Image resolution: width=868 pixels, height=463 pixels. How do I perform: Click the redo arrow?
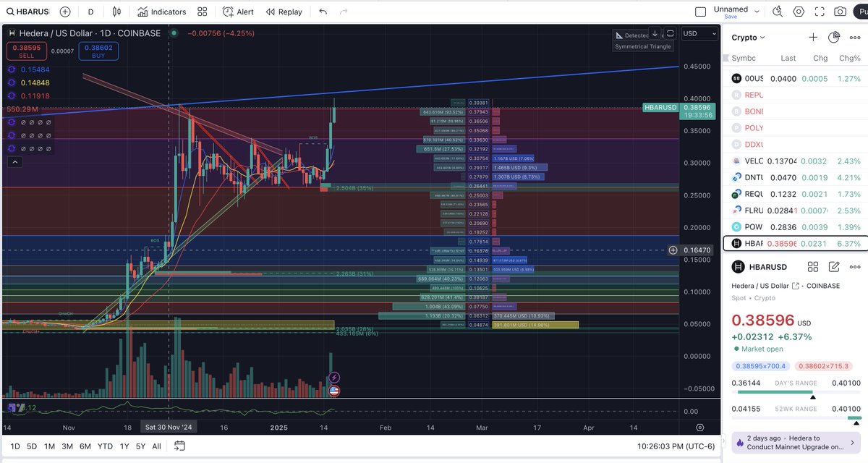(344, 12)
